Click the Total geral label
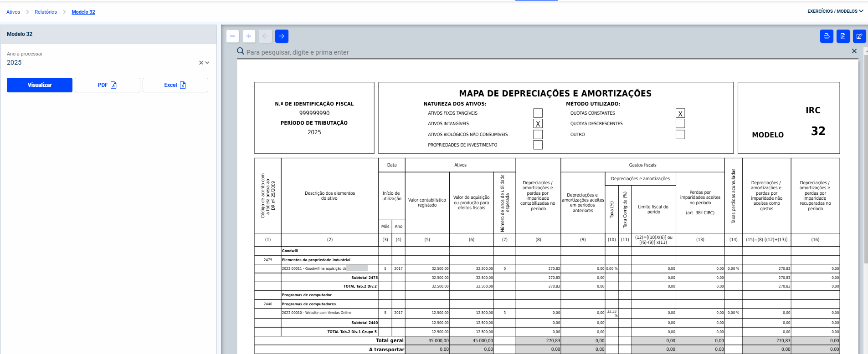The image size is (868, 354). coord(390,340)
